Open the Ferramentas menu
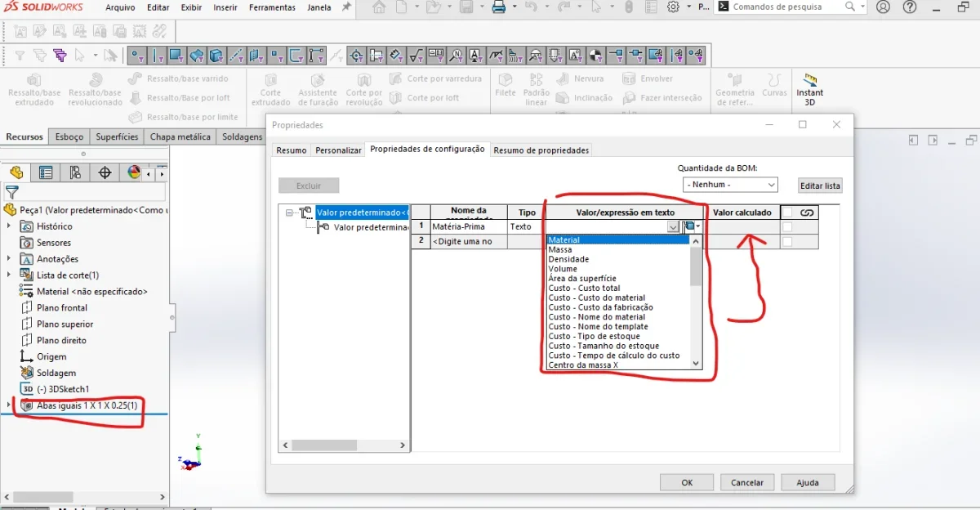 coord(273,7)
